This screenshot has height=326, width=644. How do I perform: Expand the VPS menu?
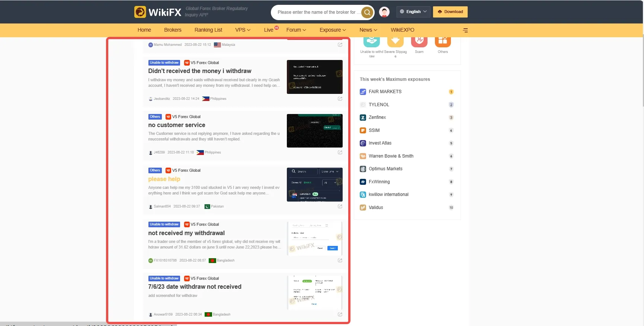tap(243, 30)
